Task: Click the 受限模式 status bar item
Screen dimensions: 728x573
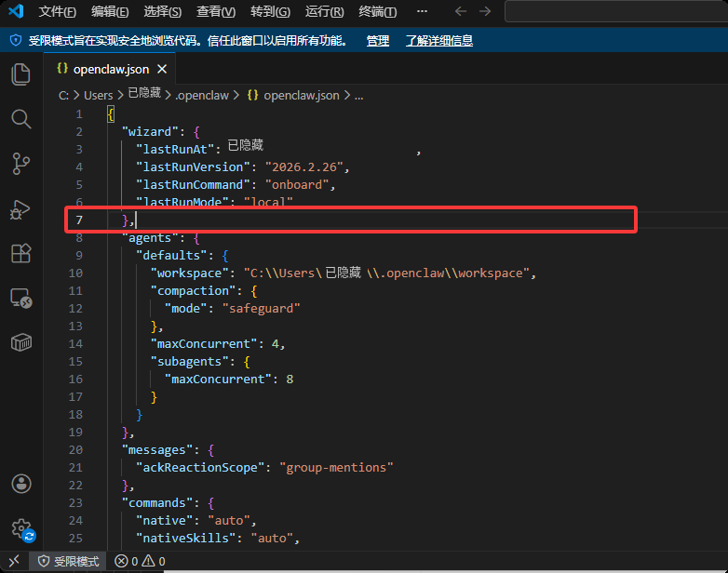Action: coord(69,562)
